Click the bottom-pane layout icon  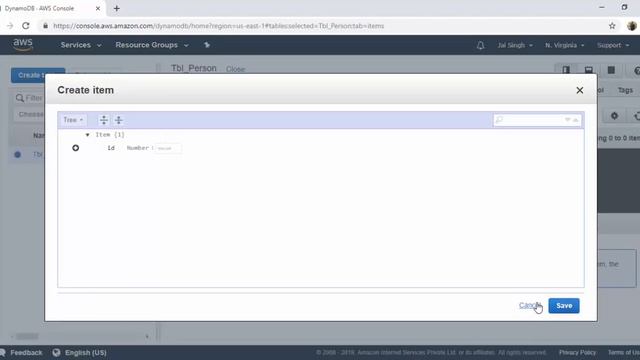click(x=589, y=70)
